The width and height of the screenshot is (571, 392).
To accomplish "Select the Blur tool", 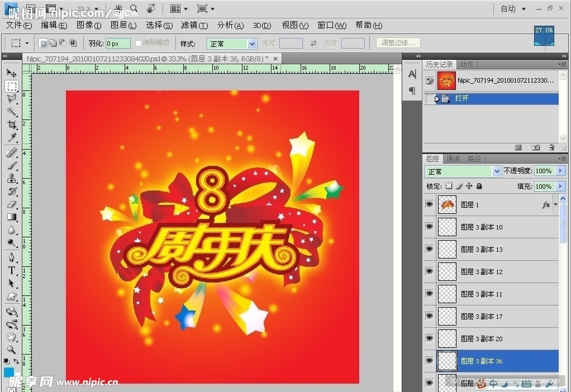I will point(12,230).
